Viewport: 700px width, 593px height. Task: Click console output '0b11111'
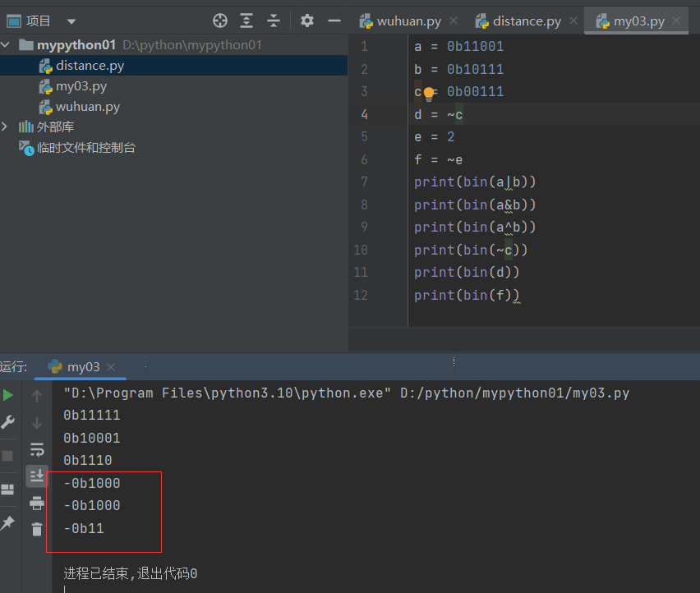coord(92,416)
